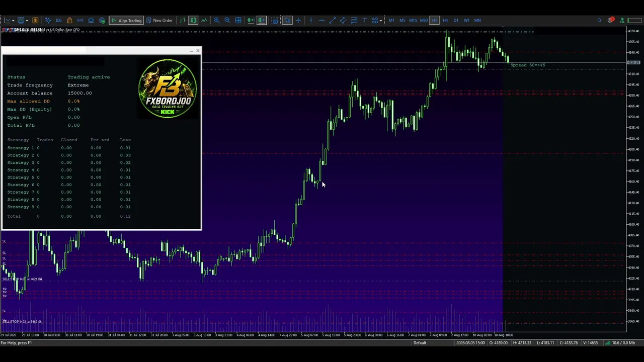This screenshot has width=644, height=362.
Task: Switch to M30 timeframe
Action: click(424, 20)
